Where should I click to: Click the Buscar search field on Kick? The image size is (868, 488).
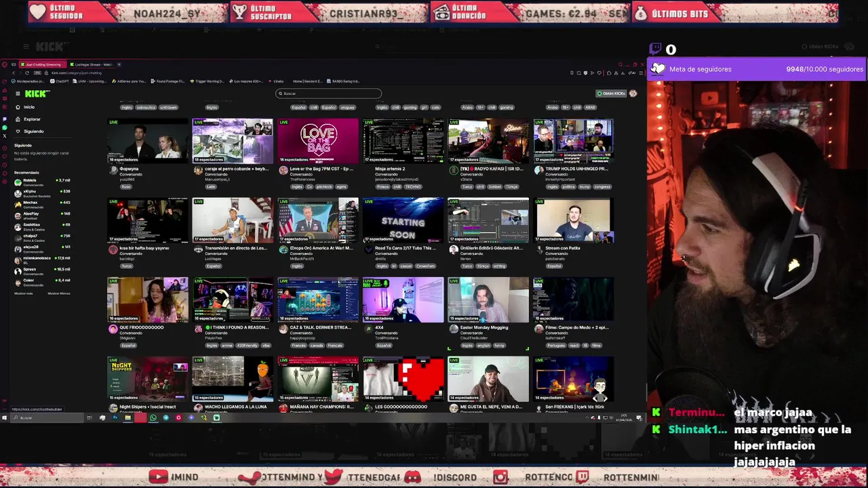(329, 94)
